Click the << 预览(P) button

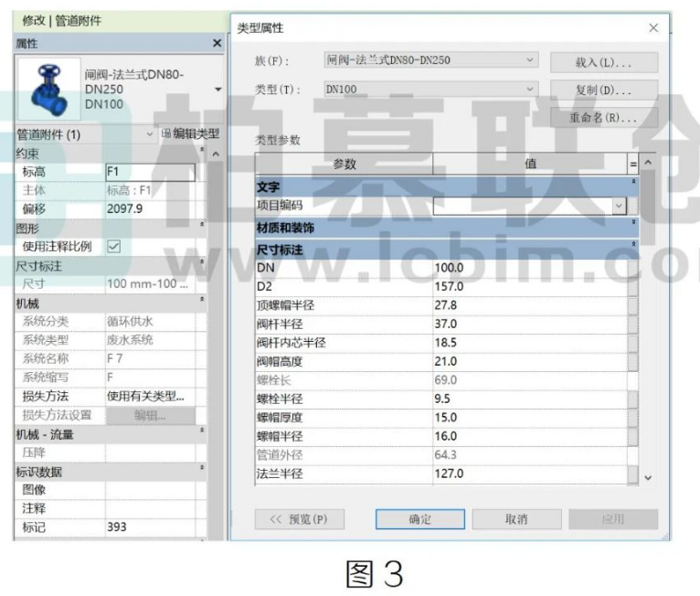point(300,519)
